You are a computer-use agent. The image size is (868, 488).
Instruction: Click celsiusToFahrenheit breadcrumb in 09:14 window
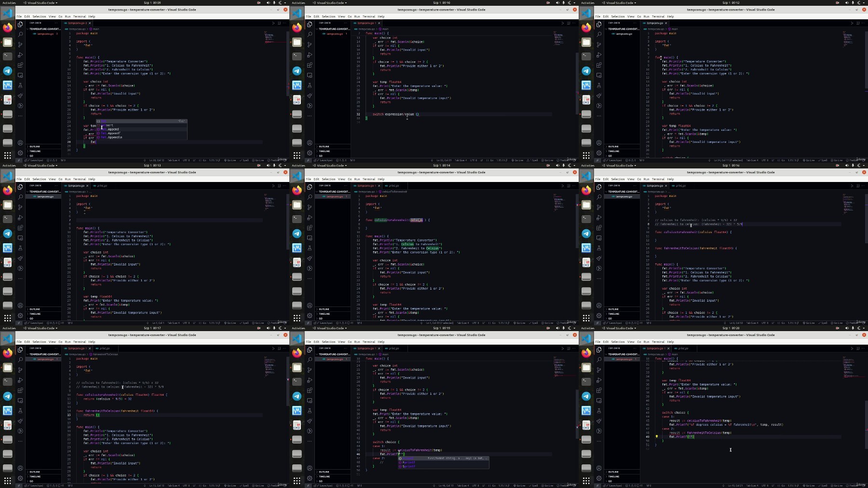(394, 192)
